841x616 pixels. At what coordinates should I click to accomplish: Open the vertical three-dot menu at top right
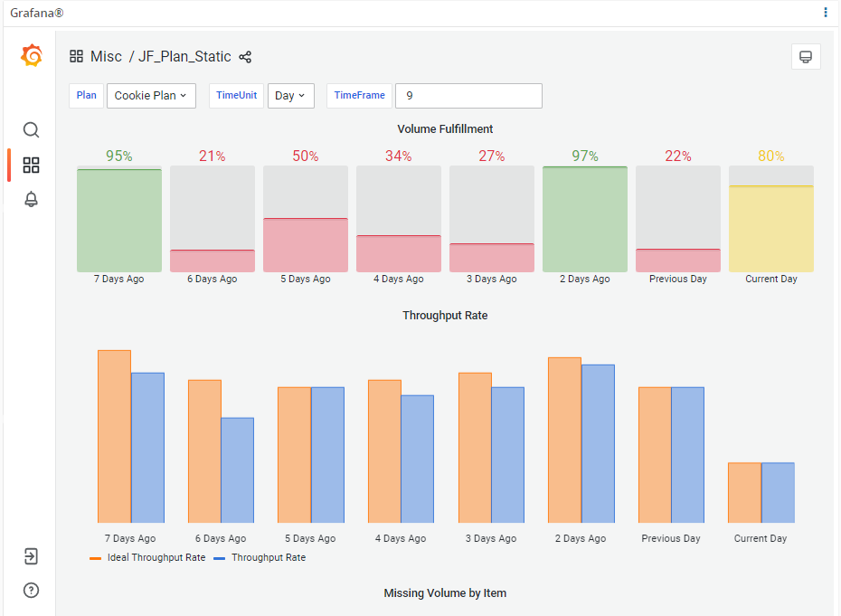826,13
